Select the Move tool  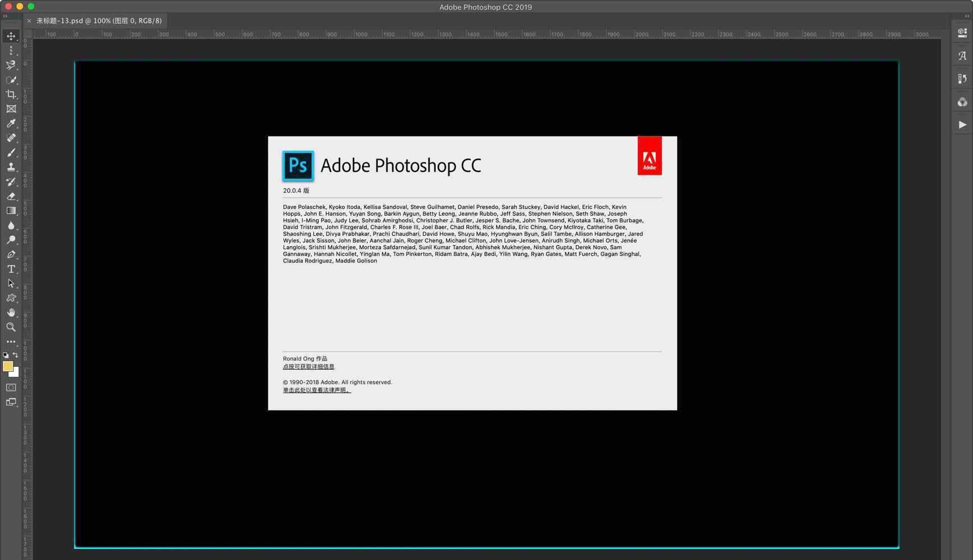[11, 36]
